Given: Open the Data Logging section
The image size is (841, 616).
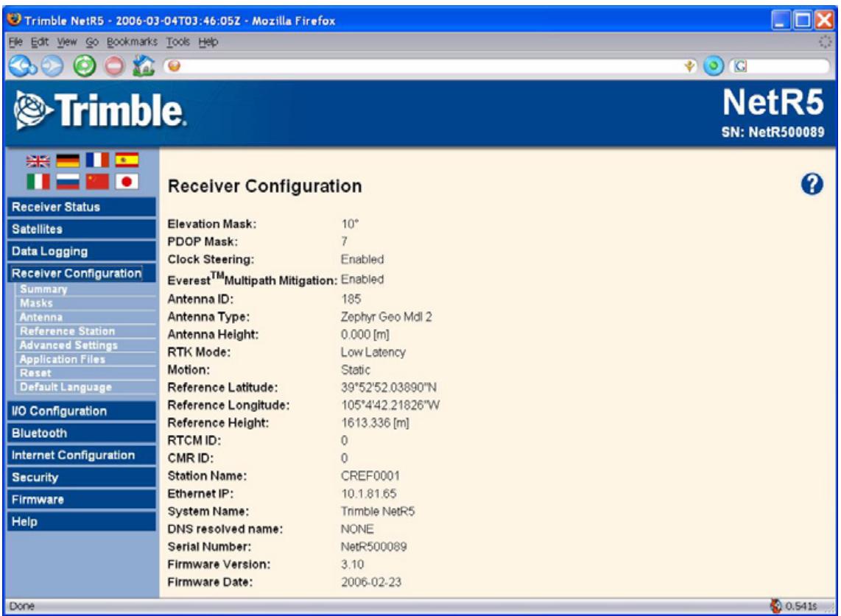Looking at the screenshot, I should [82, 251].
